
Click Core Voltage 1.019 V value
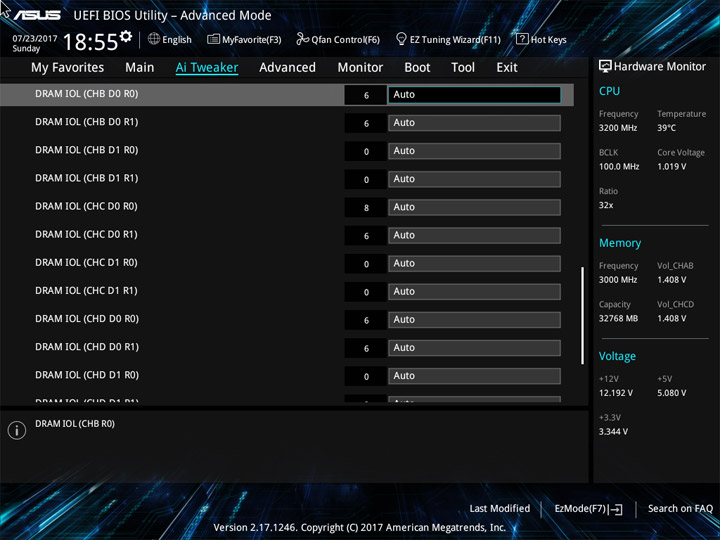click(x=671, y=166)
